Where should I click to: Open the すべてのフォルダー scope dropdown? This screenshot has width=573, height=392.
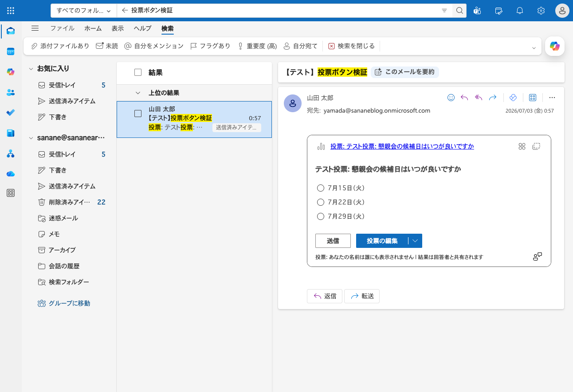point(84,11)
